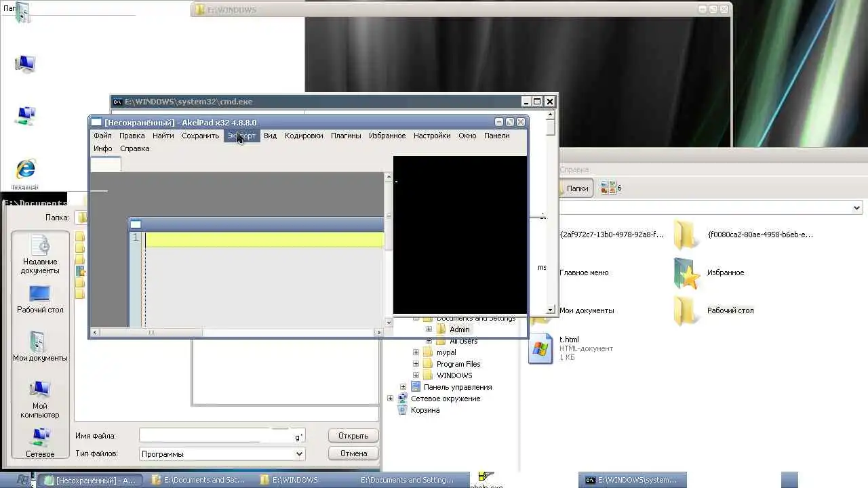Open Мои документы in the file dialog sidebar
Screen dimensions: 868x488
pyautogui.click(x=40, y=347)
